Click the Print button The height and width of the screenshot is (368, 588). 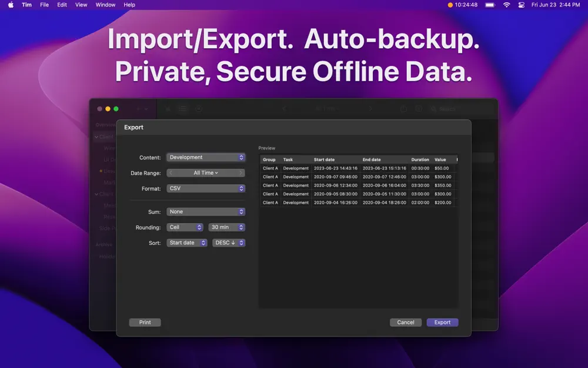[145, 322]
